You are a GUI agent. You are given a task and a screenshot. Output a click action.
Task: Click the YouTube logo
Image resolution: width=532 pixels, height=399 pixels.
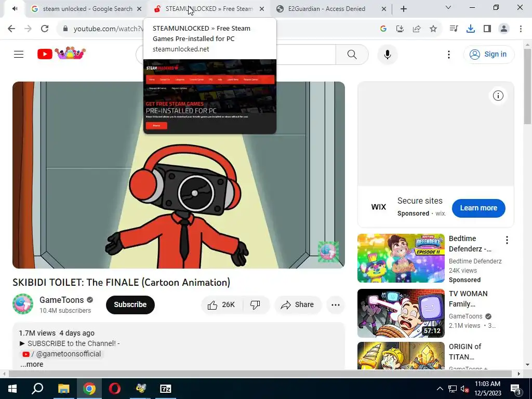point(61,54)
